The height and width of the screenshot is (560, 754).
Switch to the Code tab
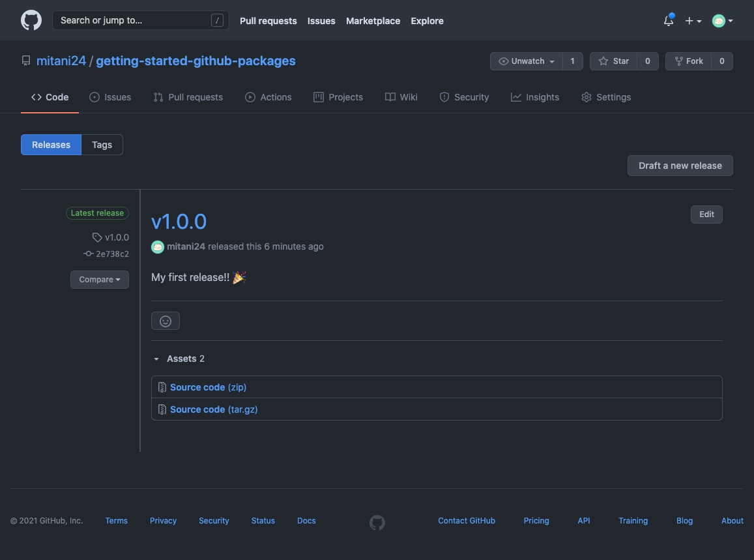pos(50,97)
